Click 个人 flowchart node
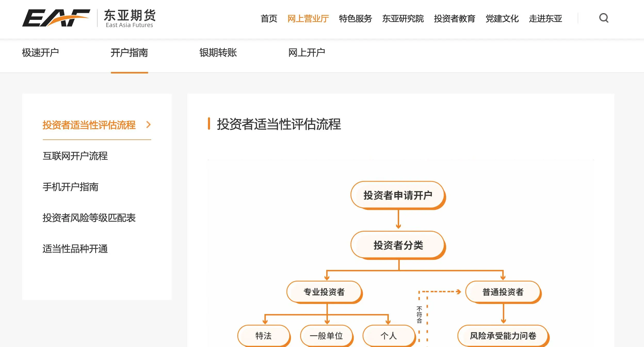 tap(389, 336)
